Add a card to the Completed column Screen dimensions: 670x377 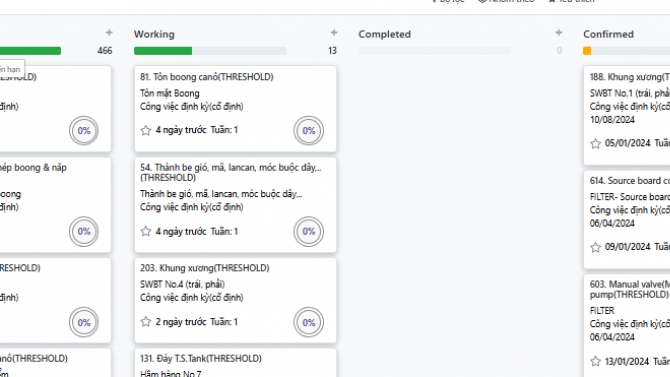(x=558, y=32)
